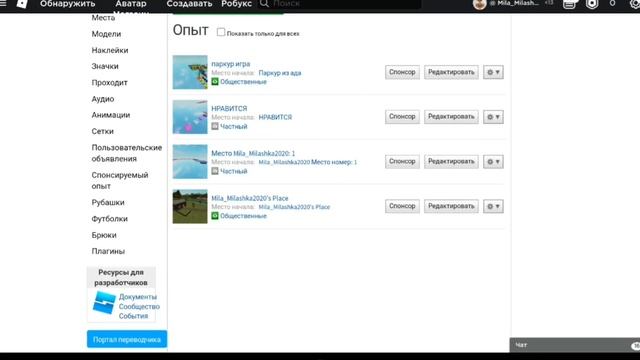Expand gear dropdown for паркур игра

tap(493, 72)
